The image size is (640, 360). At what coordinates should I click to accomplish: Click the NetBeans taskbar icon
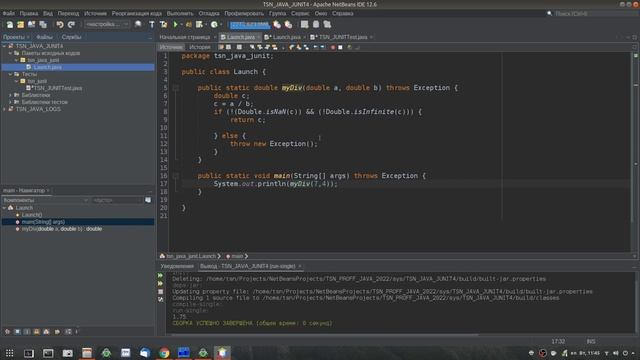(222, 353)
